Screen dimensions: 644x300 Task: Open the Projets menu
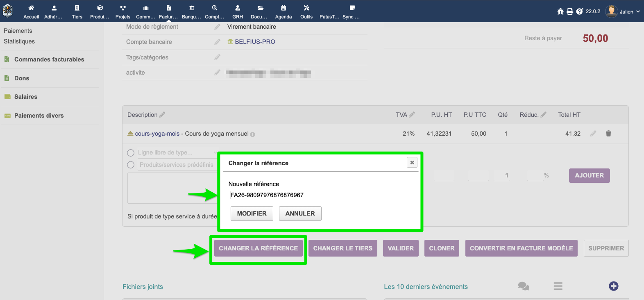[123, 12]
